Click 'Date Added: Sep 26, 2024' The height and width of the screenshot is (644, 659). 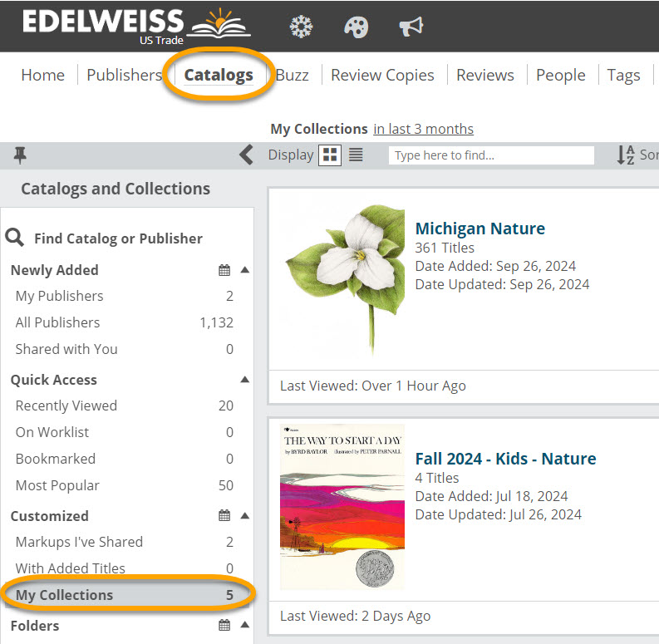coord(495,266)
